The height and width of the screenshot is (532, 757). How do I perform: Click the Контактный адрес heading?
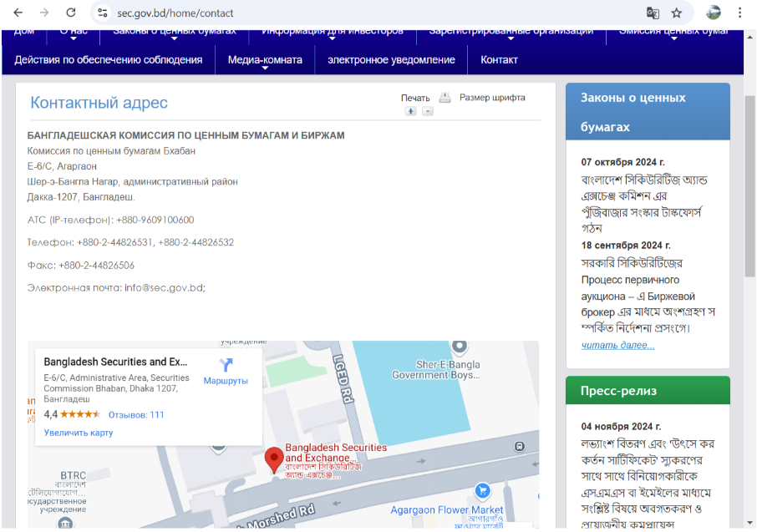click(x=99, y=103)
